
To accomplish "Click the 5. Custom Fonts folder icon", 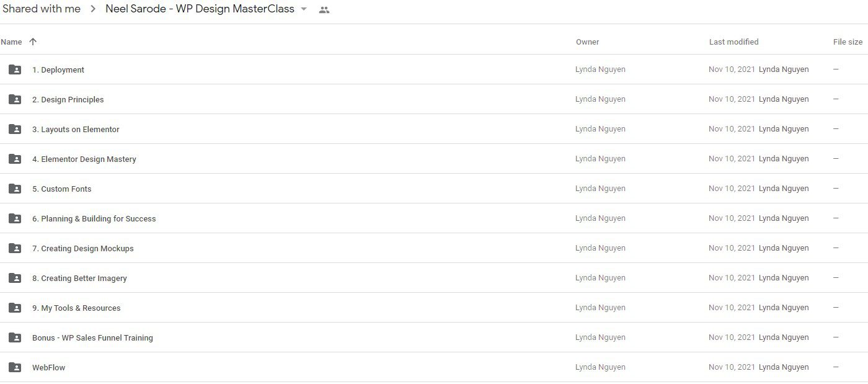I will [x=15, y=189].
